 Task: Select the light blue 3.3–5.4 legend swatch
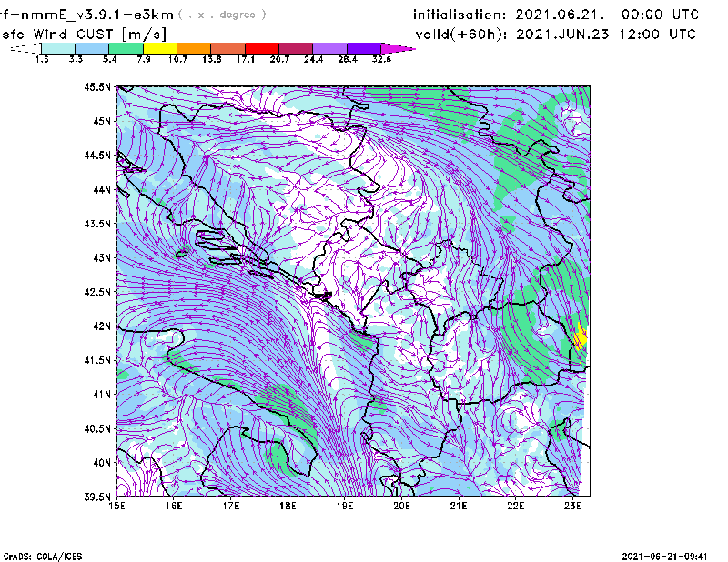[x=92, y=48]
